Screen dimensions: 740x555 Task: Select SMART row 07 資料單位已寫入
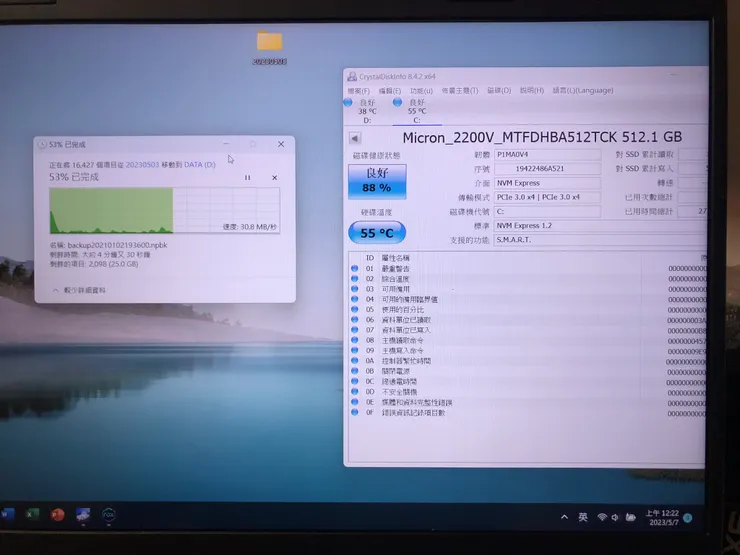tap(528, 330)
